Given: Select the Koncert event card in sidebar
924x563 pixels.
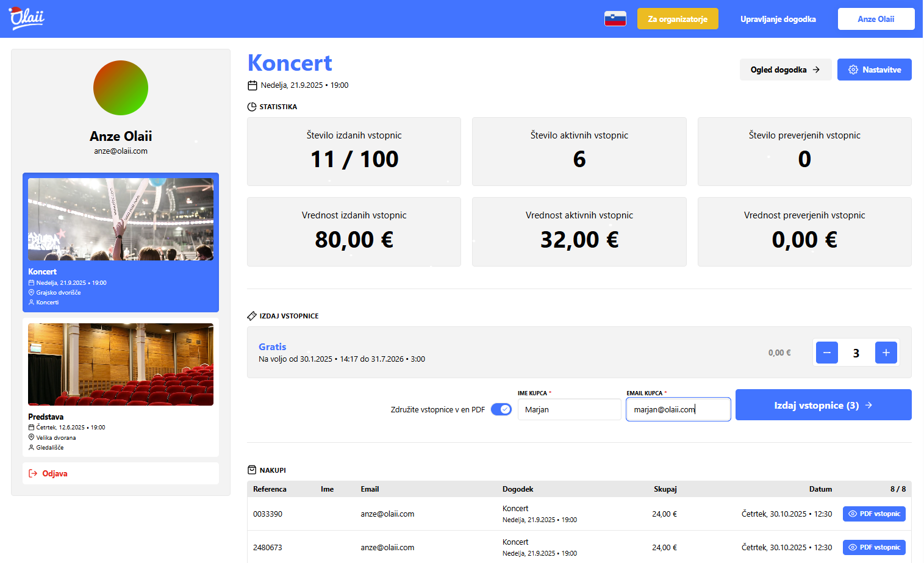Looking at the screenshot, I should pos(121,242).
